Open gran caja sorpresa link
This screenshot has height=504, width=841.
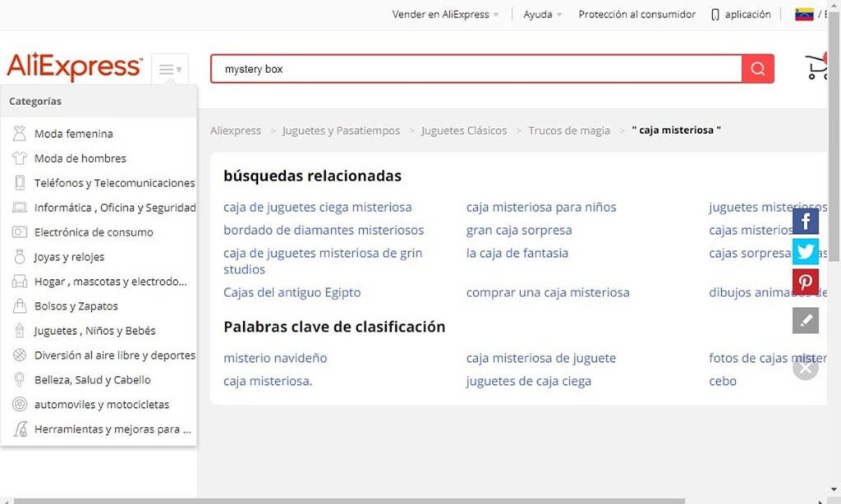coord(519,230)
